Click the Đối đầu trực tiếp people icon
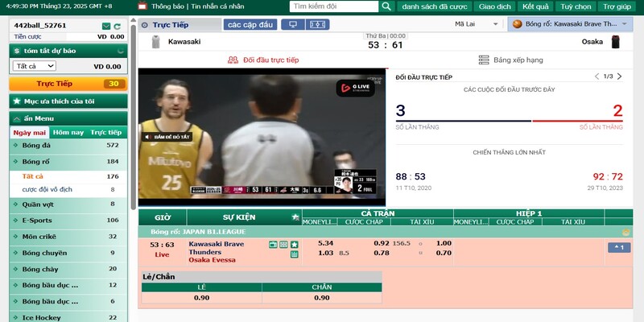The image size is (644, 322). (233, 60)
